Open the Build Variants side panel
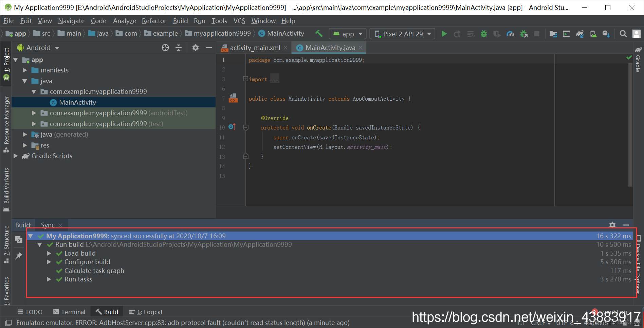Screen dimensions: 644x328 pos(6,190)
